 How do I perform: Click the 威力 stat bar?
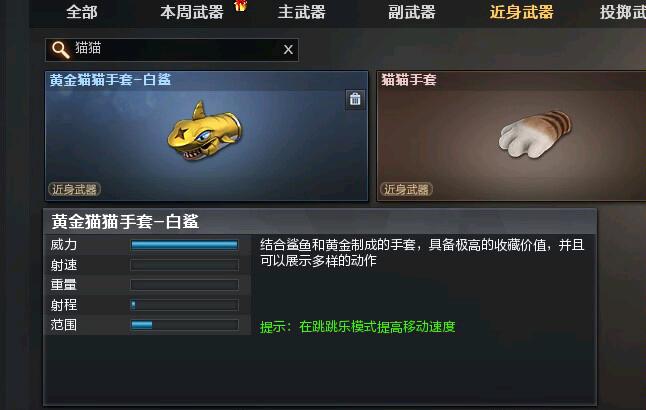pyautogui.click(x=184, y=245)
